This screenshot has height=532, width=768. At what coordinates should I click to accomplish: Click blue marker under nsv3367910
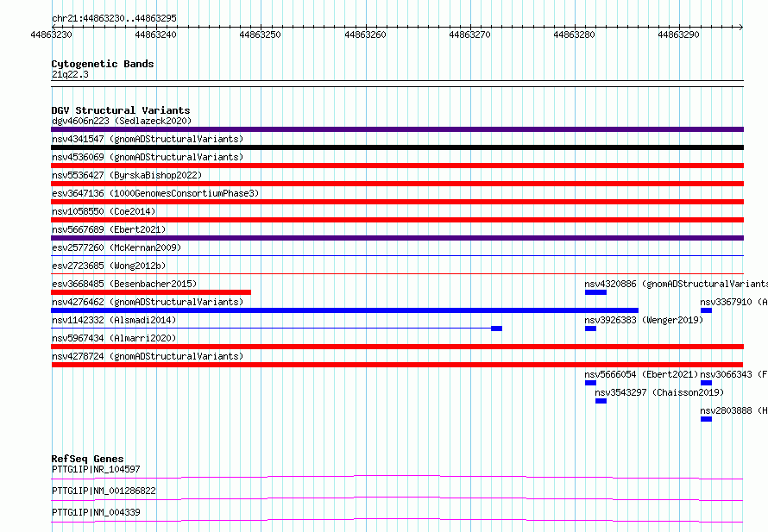tap(706, 310)
